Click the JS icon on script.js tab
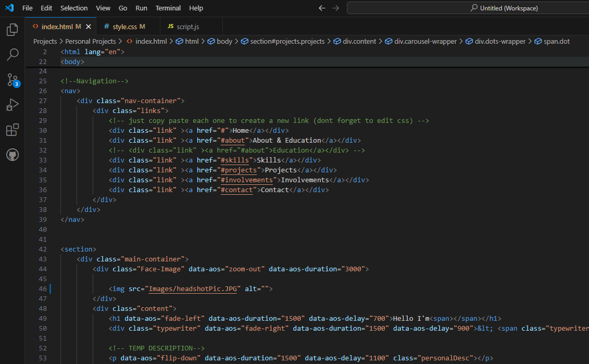 coord(170,26)
